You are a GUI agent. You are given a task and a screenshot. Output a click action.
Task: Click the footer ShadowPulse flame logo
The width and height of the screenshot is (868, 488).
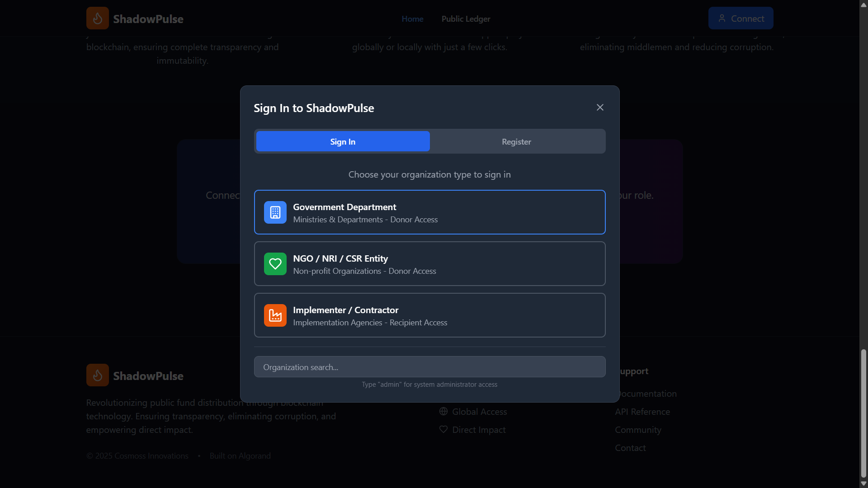coord(97,375)
